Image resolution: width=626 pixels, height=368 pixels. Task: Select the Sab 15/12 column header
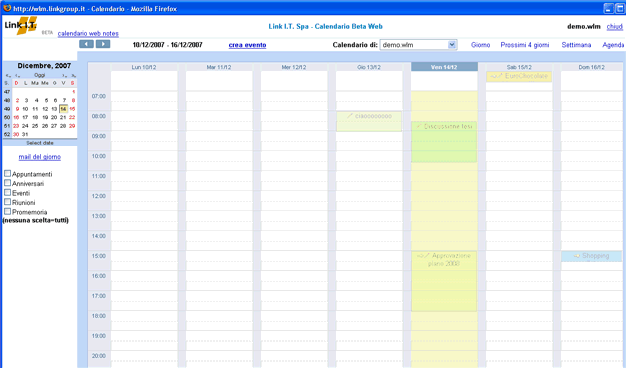pyautogui.click(x=519, y=67)
